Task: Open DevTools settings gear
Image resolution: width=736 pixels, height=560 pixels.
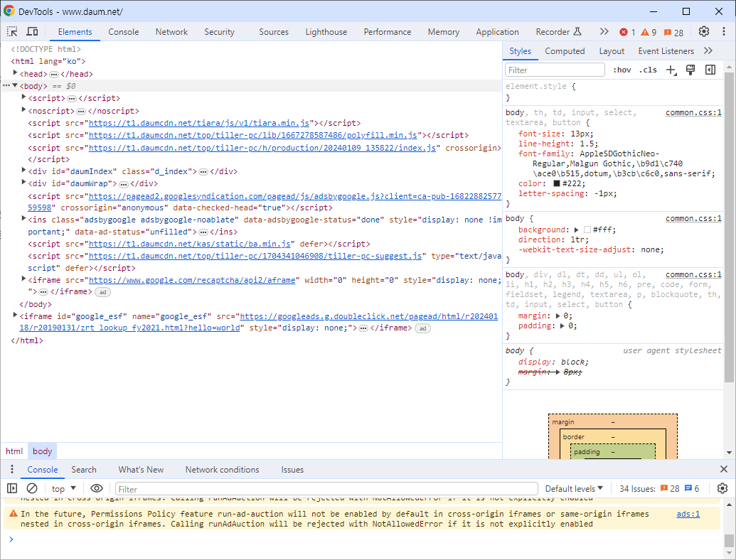Action: tap(703, 31)
